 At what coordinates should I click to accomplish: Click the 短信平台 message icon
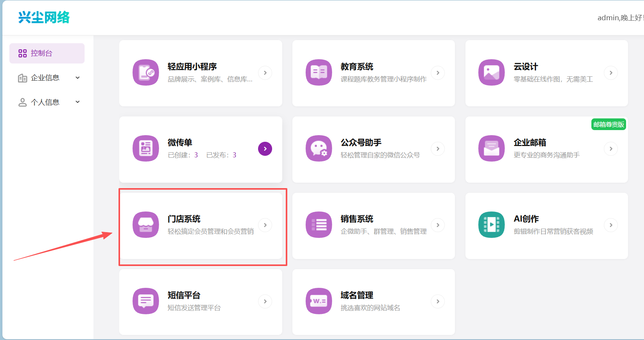coord(146,301)
